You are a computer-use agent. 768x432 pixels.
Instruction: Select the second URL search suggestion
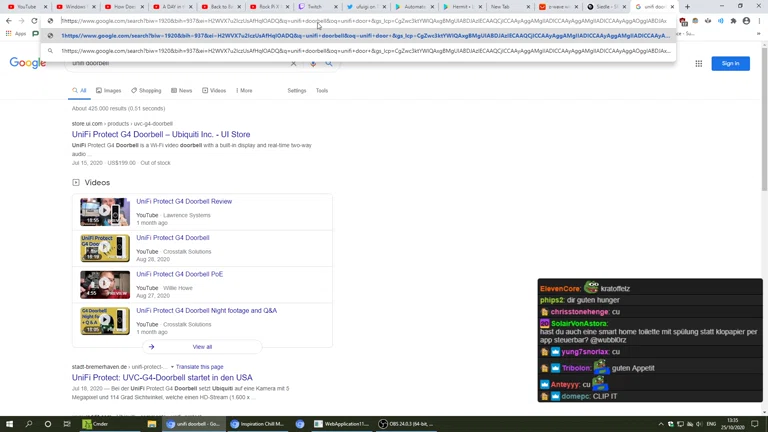tap(359, 51)
